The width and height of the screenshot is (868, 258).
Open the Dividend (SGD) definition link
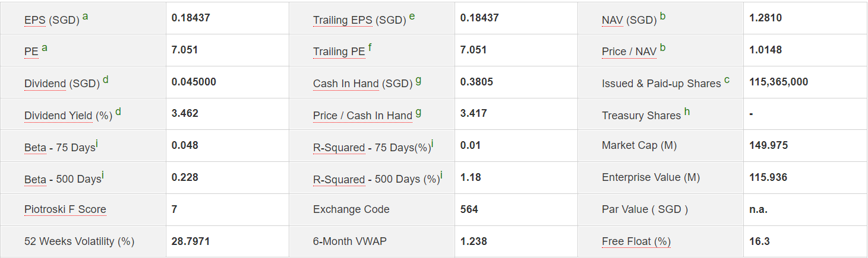click(45, 84)
